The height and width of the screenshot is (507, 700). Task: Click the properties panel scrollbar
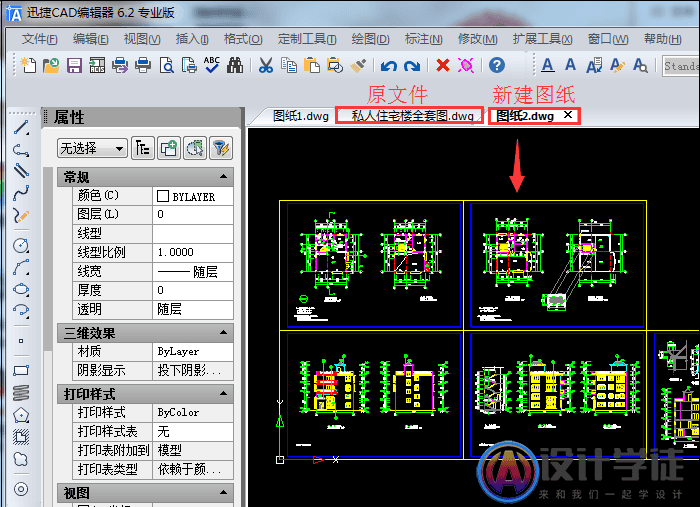coord(48,259)
